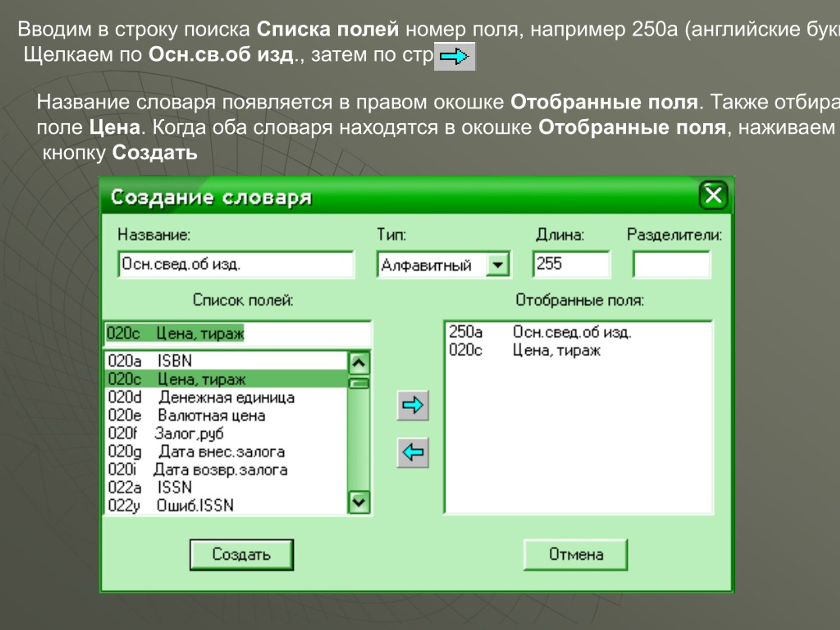The height and width of the screenshot is (630, 840).
Task: Click the Список полей search box
Action: click(x=238, y=334)
